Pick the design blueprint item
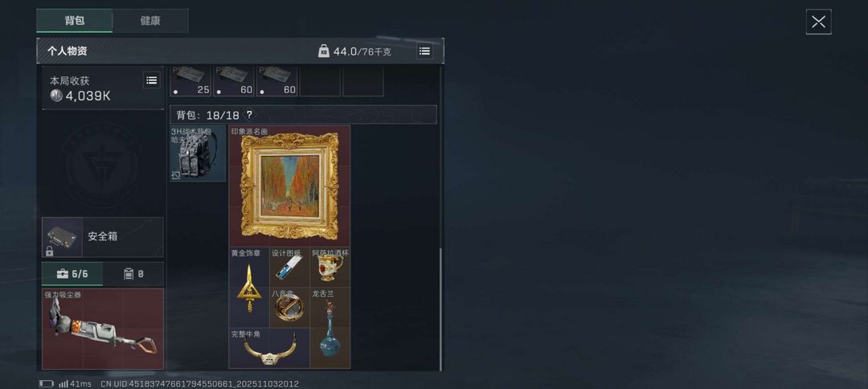 (289, 268)
